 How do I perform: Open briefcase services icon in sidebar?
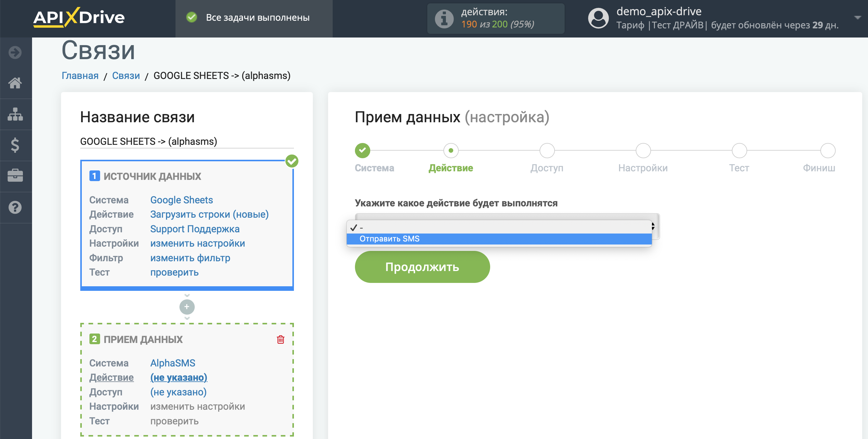point(15,176)
